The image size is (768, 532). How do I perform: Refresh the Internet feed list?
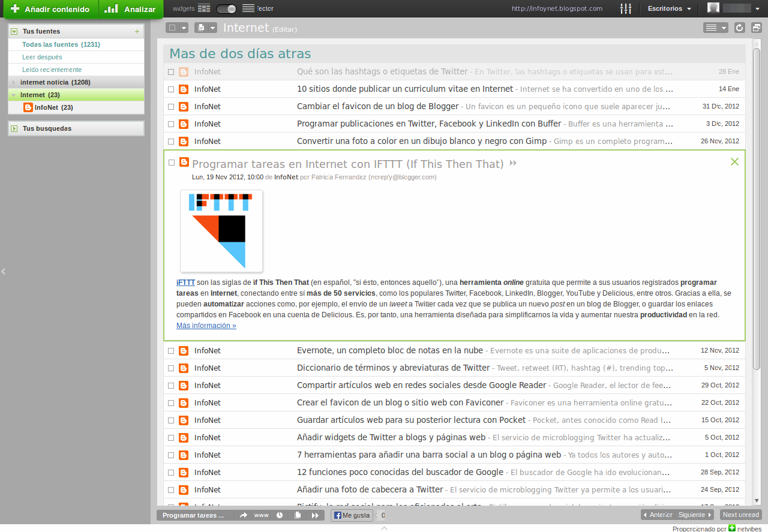(x=740, y=28)
